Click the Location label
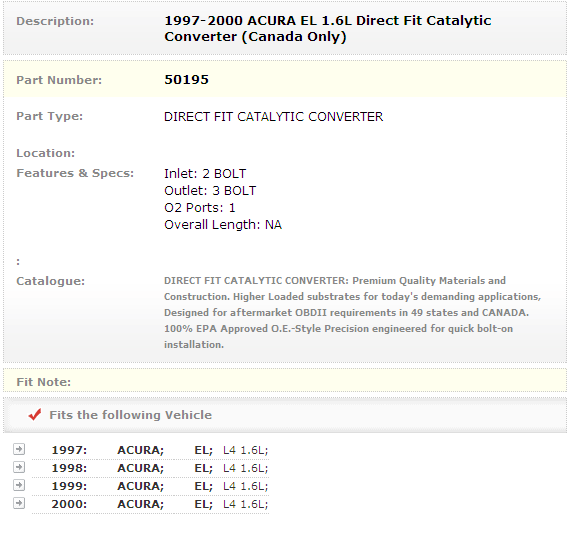This screenshot has width=570, height=554. click(x=45, y=153)
